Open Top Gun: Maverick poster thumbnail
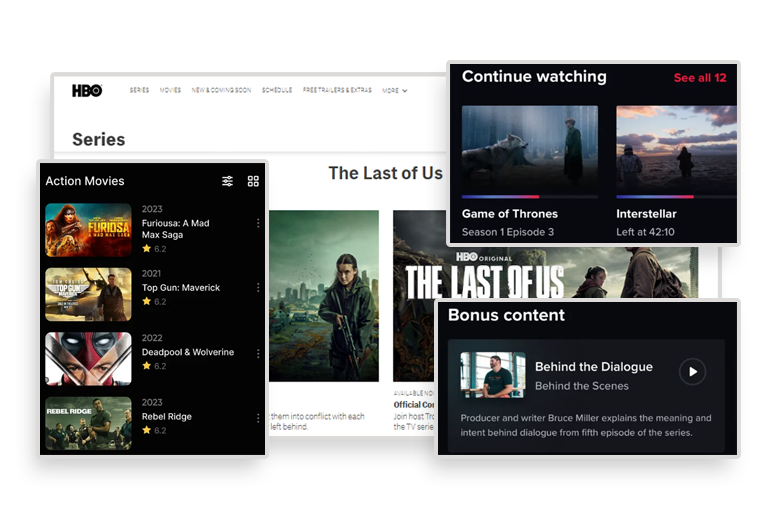Screen dimensions: 776x518 click(88, 294)
